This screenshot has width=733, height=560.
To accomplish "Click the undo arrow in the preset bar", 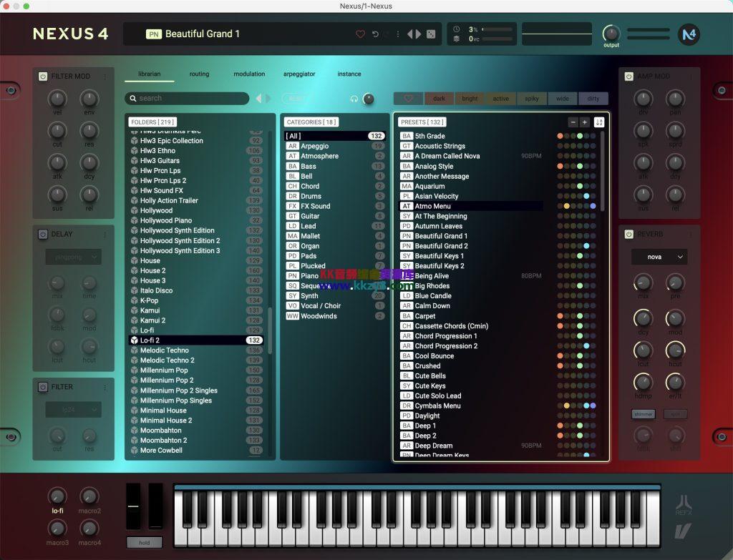I will (x=375, y=34).
